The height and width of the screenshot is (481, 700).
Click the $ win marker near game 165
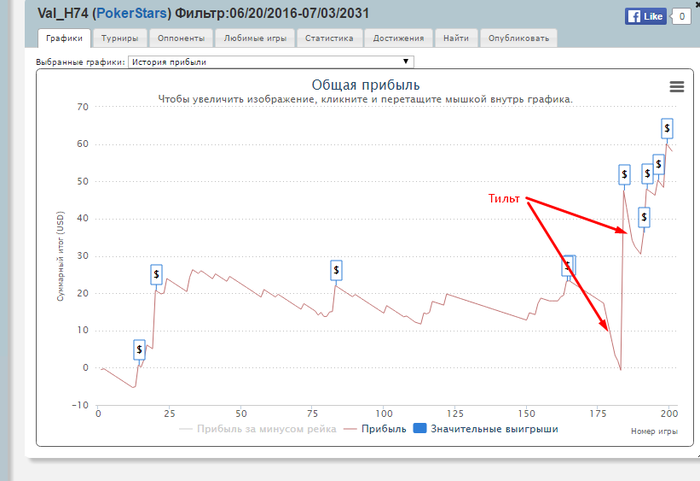[x=568, y=266]
